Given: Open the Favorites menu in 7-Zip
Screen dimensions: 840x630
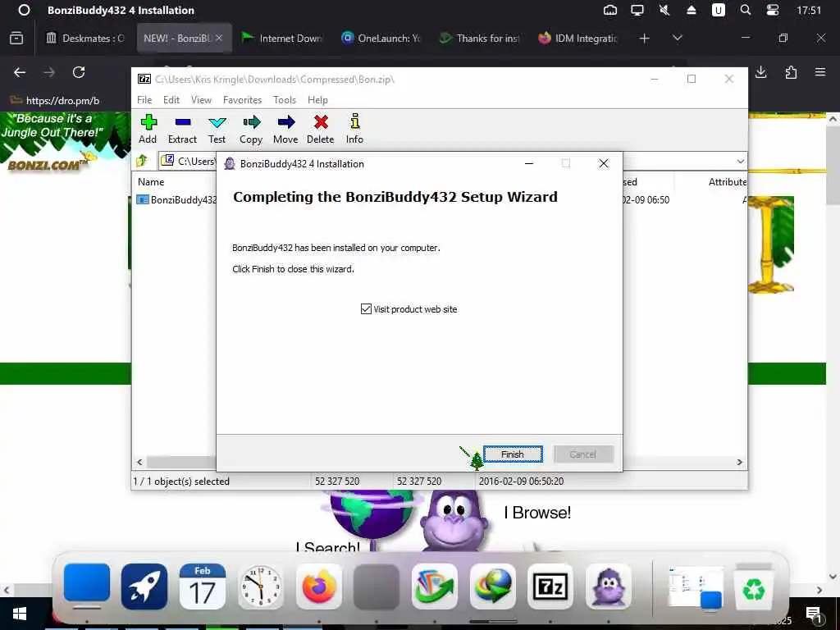Looking at the screenshot, I should (242, 99).
